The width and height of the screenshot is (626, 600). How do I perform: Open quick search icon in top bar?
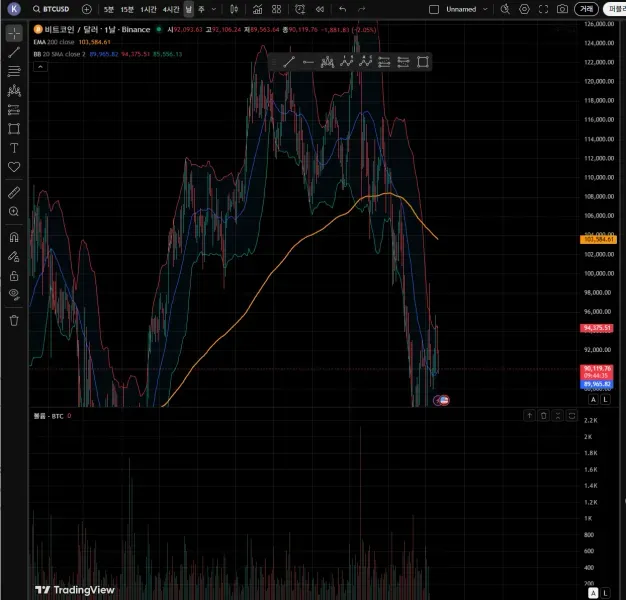(x=505, y=9)
